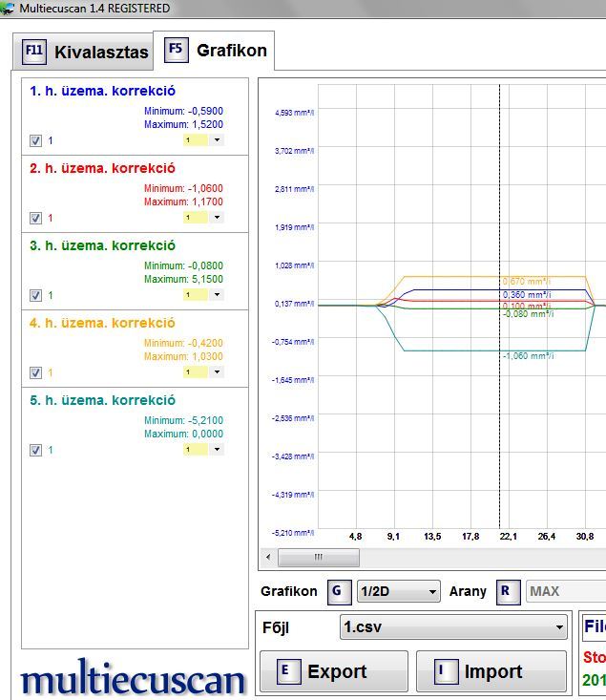This screenshot has width=606, height=700.
Task: Click the MAX ratio field
Action: point(566,591)
